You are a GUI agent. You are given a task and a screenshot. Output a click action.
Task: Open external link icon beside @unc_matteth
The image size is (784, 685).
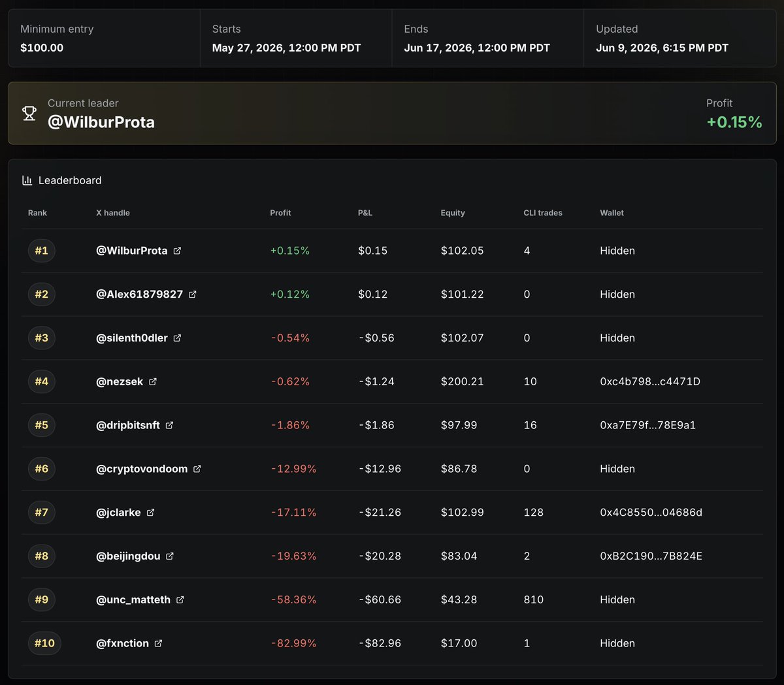pos(180,599)
